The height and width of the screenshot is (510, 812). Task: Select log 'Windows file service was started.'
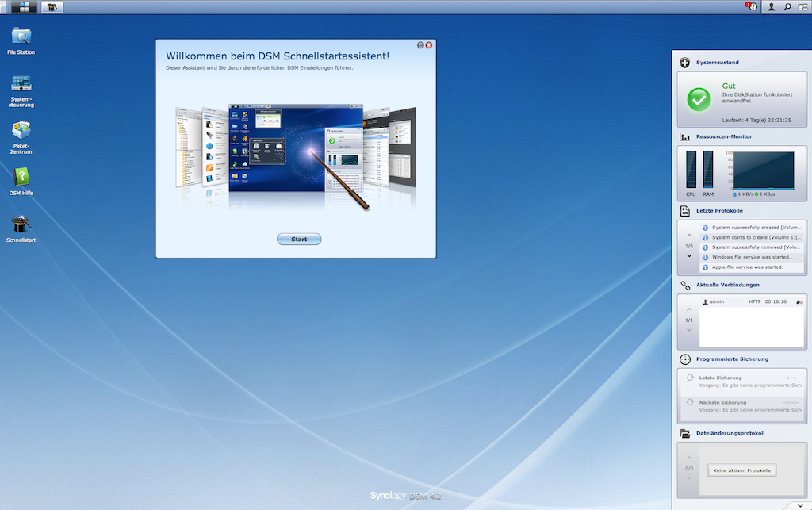point(752,257)
